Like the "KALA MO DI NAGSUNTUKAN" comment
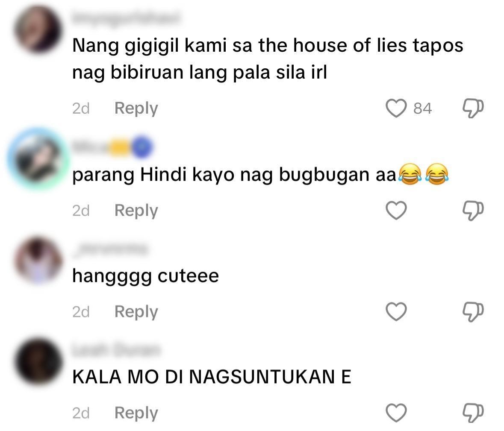Screen dimensions: 504x431 point(396,413)
